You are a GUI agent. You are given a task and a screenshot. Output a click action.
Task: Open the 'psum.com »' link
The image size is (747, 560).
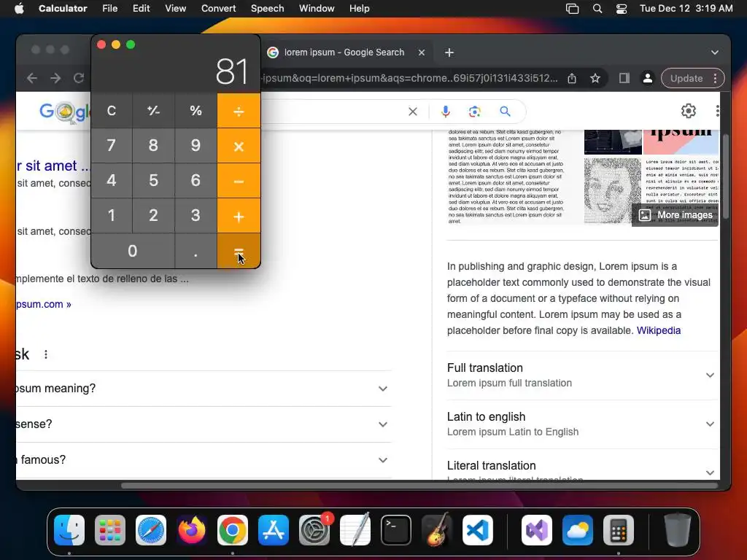44,304
